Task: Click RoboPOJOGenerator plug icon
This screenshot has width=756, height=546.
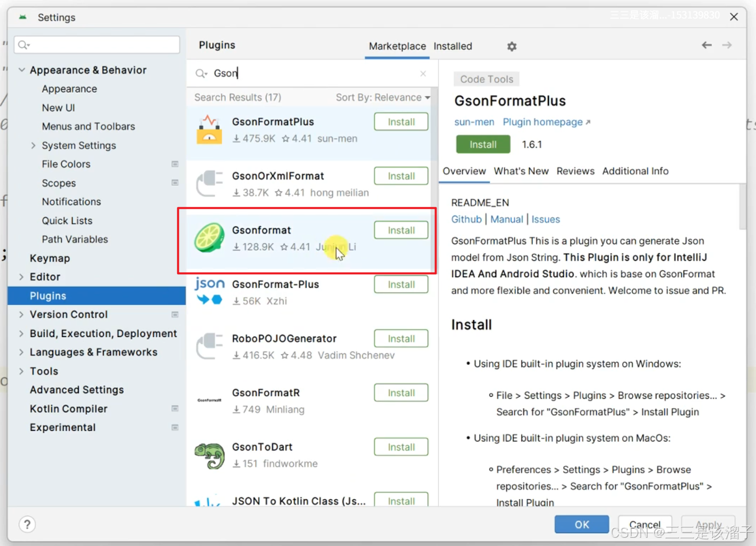Action: (x=209, y=346)
